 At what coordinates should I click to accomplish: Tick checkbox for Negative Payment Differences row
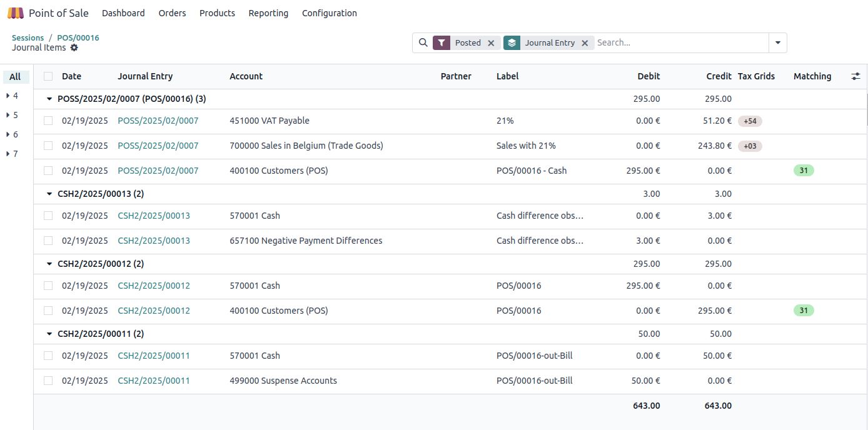[48, 241]
